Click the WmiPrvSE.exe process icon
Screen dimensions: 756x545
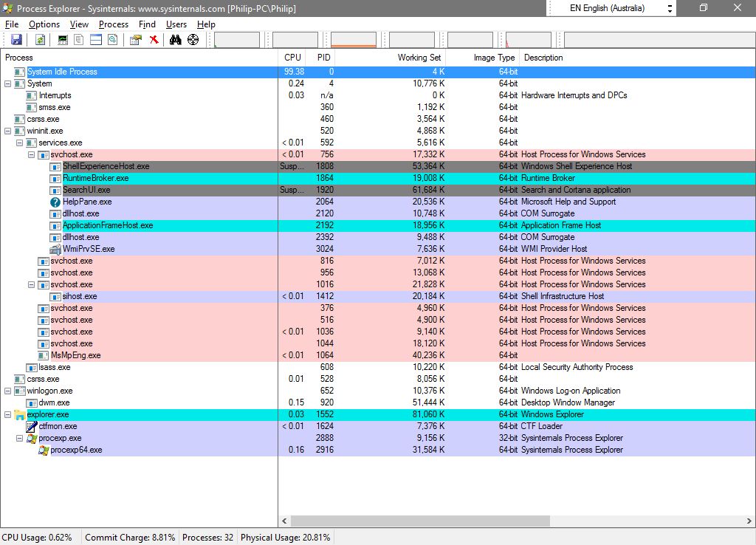[55, 250]
